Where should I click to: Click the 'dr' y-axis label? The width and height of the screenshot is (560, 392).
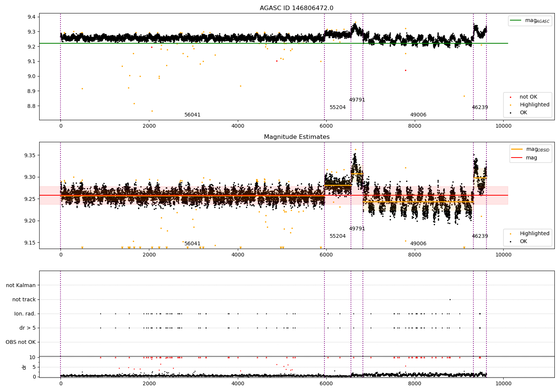pos(24,367)
